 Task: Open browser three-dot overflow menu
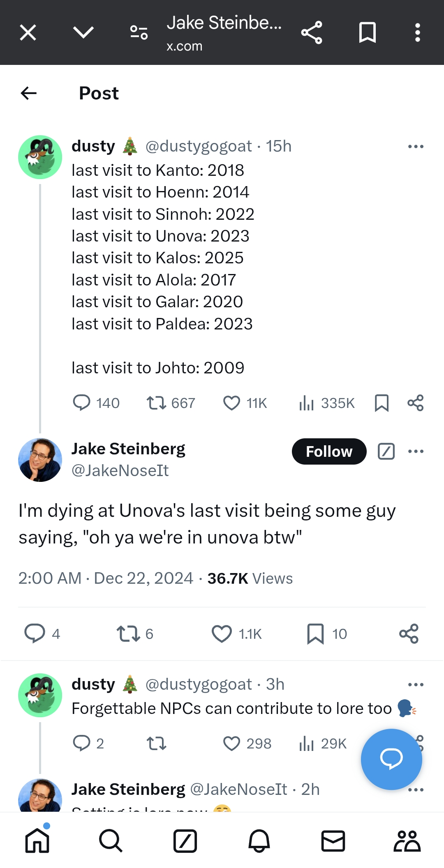tap(417, 32)
